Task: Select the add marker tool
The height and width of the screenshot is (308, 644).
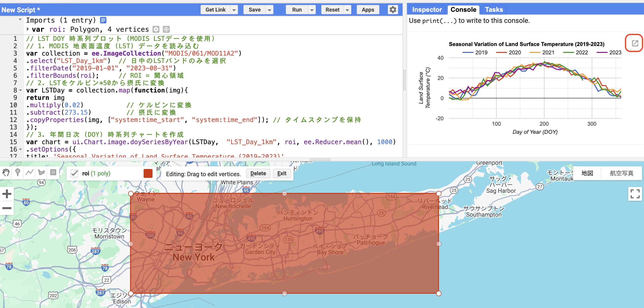Action: [x=18, y=172]
